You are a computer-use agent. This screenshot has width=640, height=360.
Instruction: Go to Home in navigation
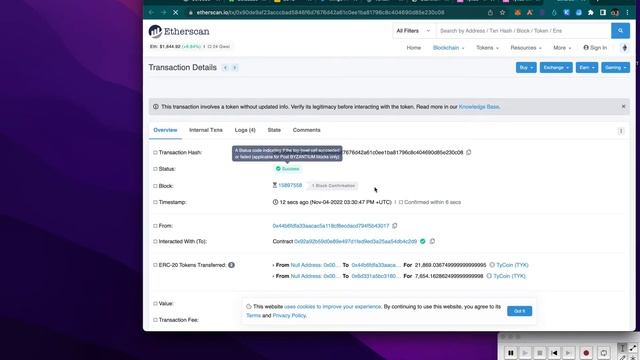click(x=413, y=48)
